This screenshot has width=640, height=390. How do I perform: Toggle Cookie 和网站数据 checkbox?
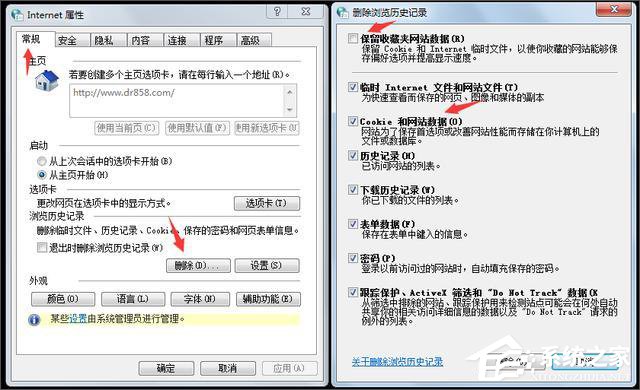point(353,121)
